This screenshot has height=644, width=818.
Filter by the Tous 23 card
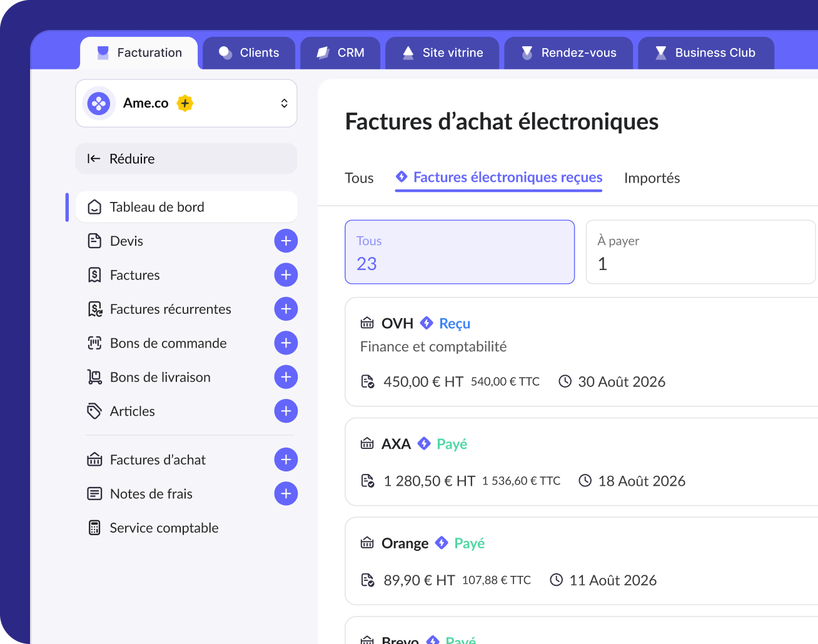pos(460,252)
